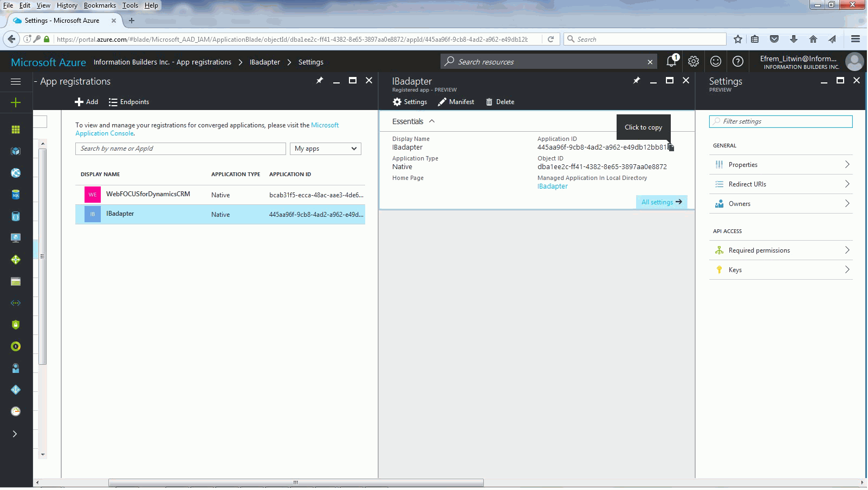The image size is (868, 490).
Task: Click the user account avatar
Action: [854, 61]
